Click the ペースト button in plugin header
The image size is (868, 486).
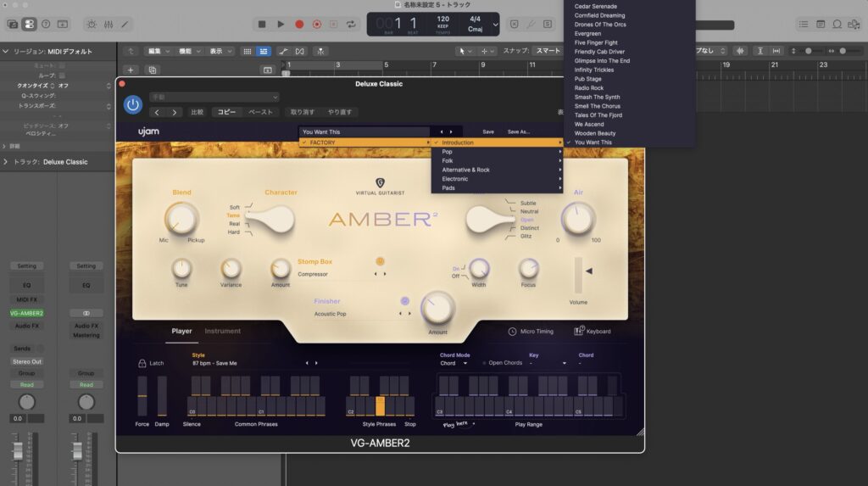coord(260,112)
